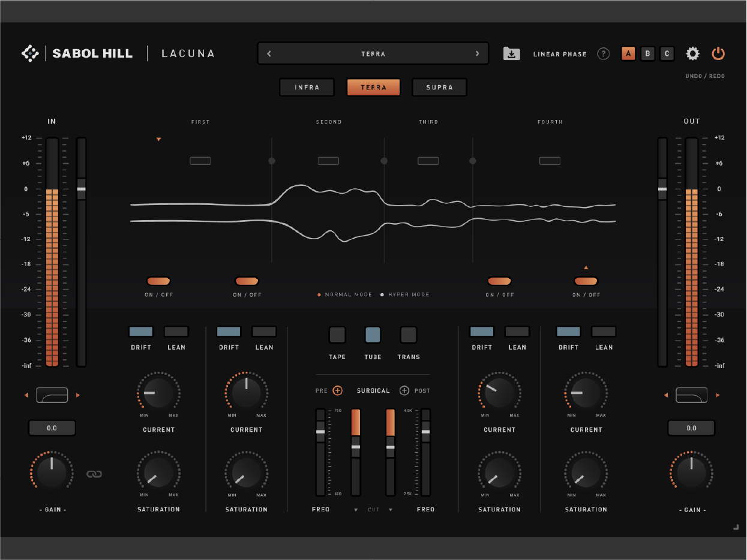Screen dimensions: 747x560
Task: Click the gain link chain icon
Action: pyautogui.click(x=94, y=474)
